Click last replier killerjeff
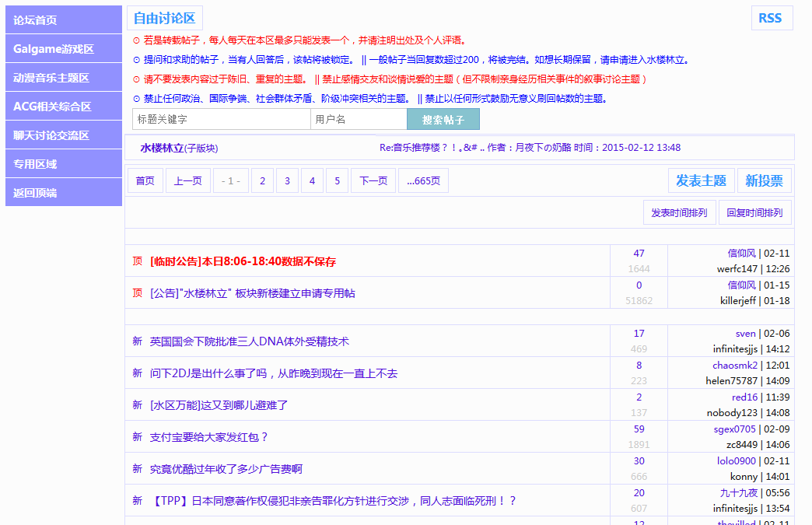Viewport: 812px width, 525px height. (738, 301)
